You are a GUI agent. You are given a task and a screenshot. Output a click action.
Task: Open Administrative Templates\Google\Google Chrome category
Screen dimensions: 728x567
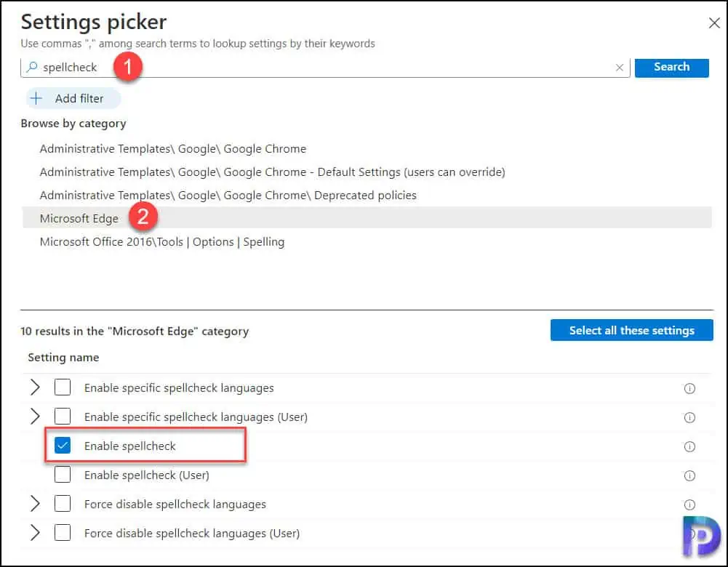(172, 149)
